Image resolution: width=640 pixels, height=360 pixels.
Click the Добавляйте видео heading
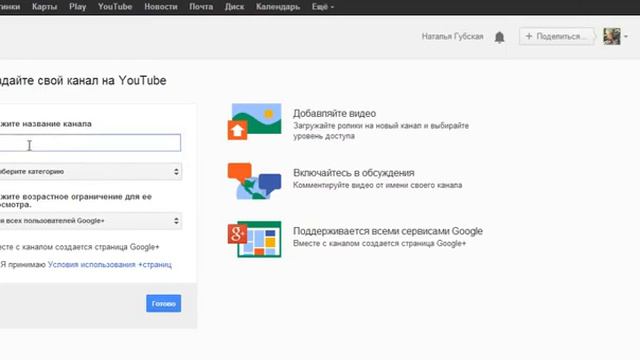[334, 113]
